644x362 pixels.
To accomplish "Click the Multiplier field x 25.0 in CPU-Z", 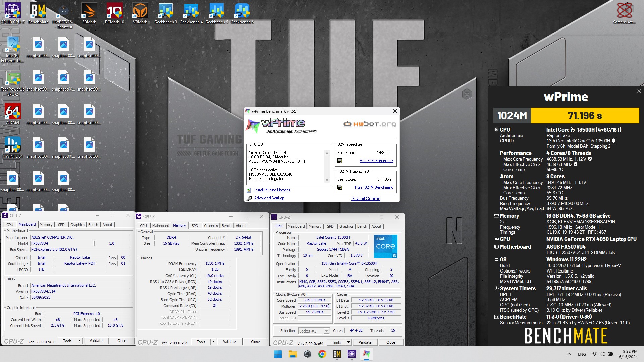I will pos(314,306).
